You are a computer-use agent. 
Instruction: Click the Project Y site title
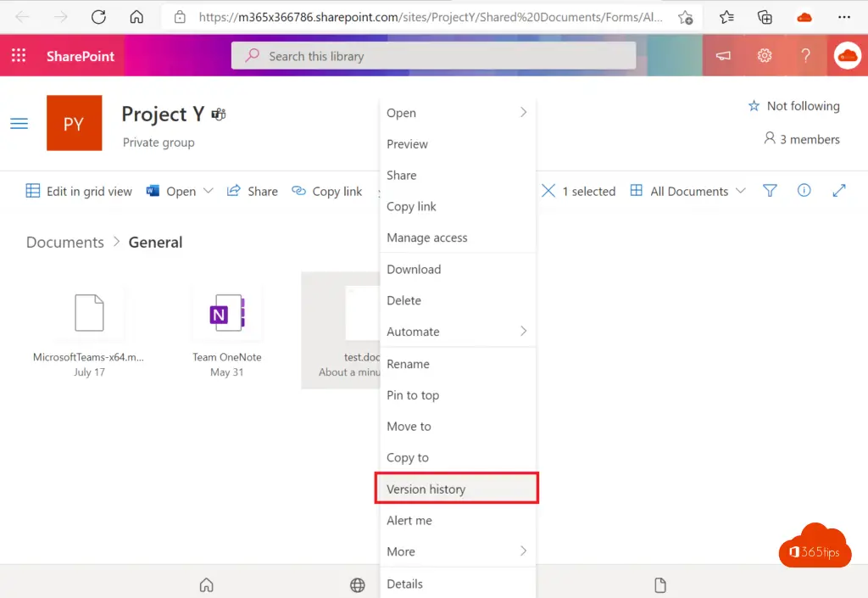tap(163, 114)
